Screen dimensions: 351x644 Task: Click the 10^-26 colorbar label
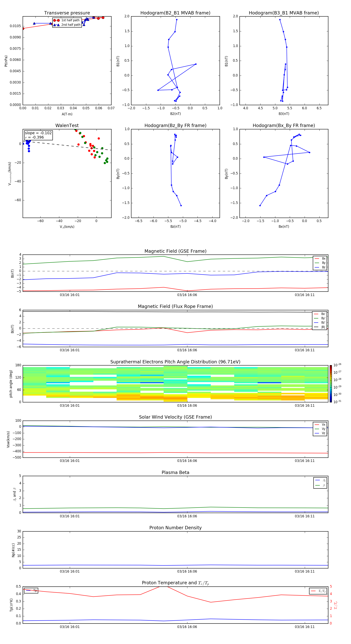pos(337,365)
